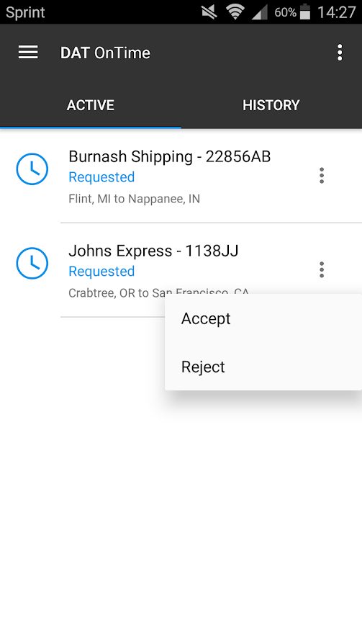Tap the cellular signal strength icon
The height and width of the screenshot is (644, 362).
tap(260, 12)
